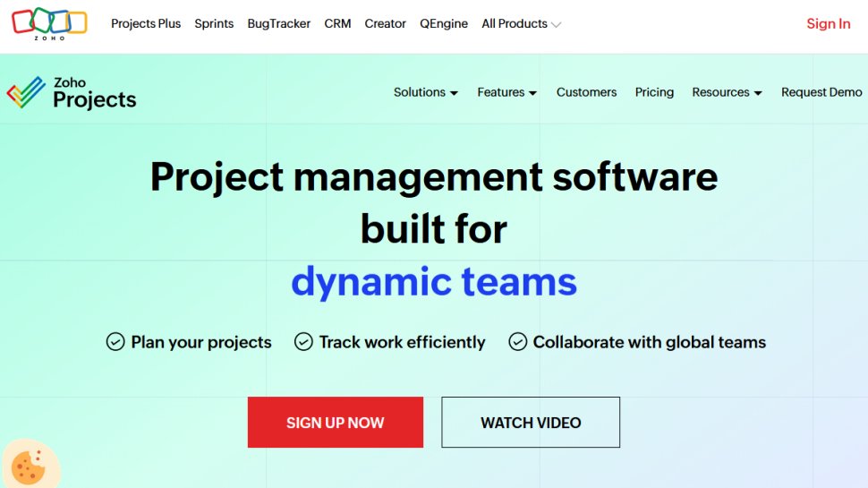Open the Sprints product link
Image resolution: width=868 pixels, height=488 pixels.
click(214, 24)
